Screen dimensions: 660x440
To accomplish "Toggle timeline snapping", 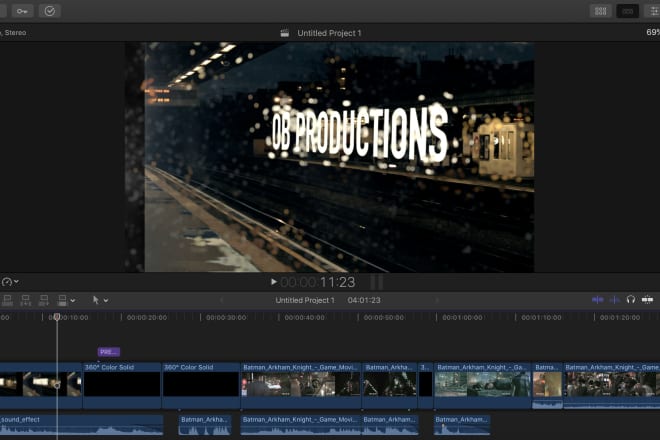I will [647, 300].
